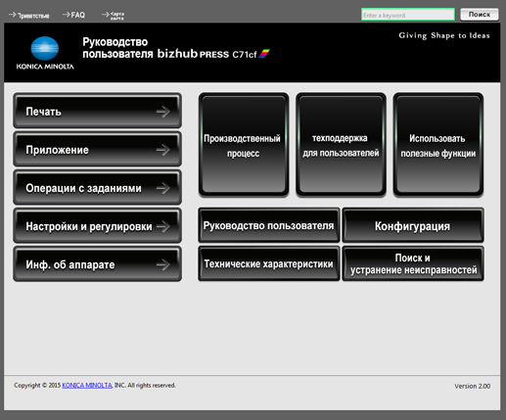Open Настройки и регулировки section

(97, 225)
